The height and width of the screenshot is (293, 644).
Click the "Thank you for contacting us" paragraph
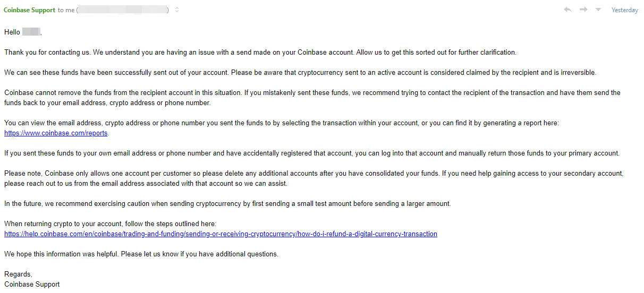[260, 53]
